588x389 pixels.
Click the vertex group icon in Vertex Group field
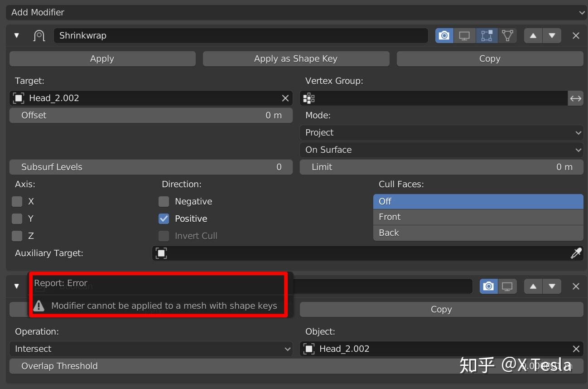tap(308, 98)
